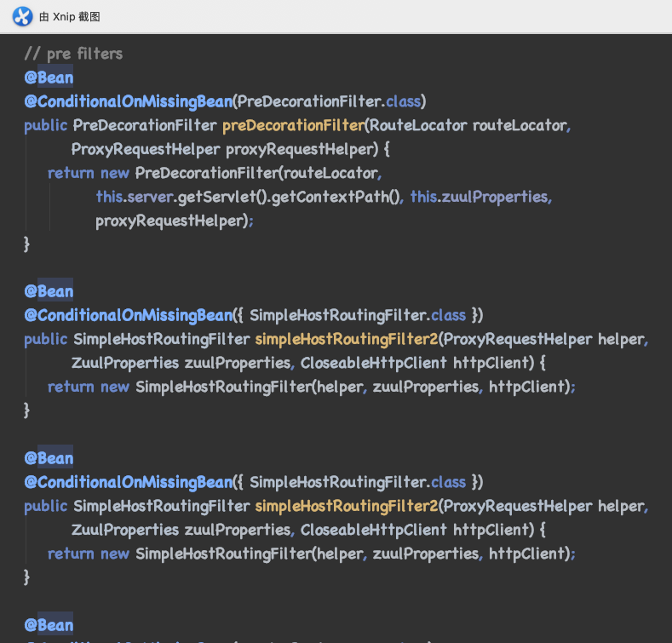The image size is (672, 643).
Task: Click 'return new PreDecorationFilter(routeLocator,' statement
Action: pyautogui.click(x=215, y=173)
